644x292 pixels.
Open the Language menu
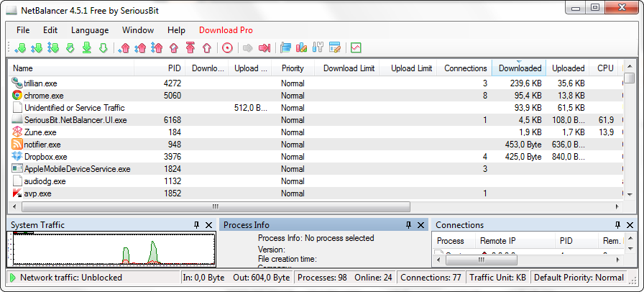pyautogui.click(x=90, y=30)
